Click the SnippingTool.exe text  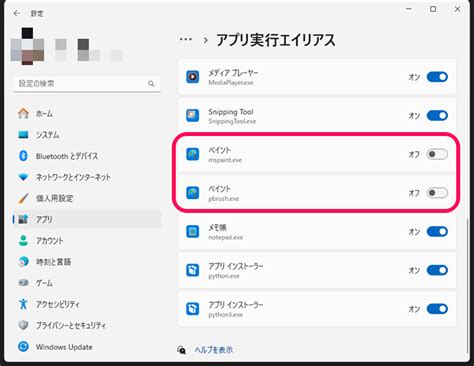(232, 121)
